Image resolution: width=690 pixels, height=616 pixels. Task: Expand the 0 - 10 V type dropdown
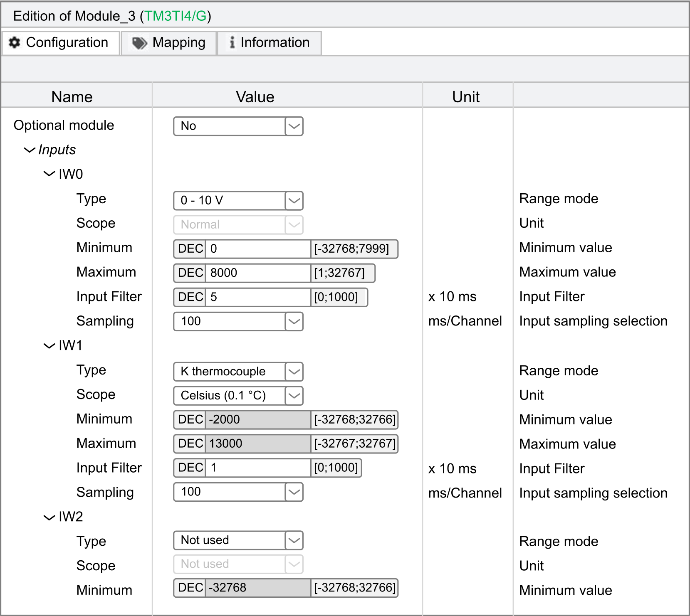(238, 201)
